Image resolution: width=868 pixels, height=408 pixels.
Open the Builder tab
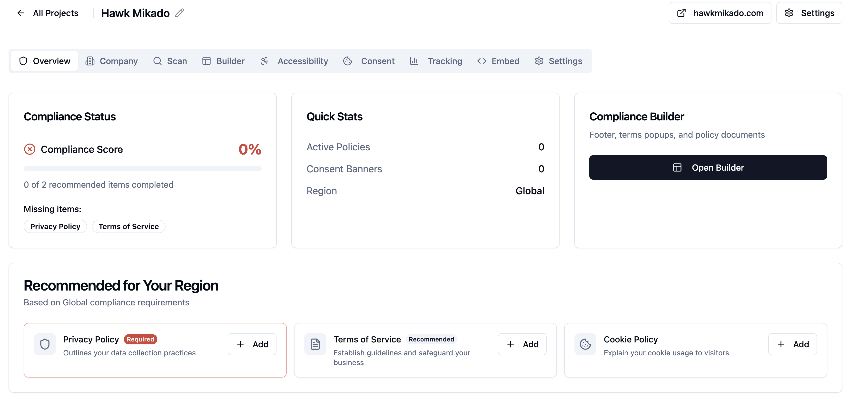click(x=223, y=61)
